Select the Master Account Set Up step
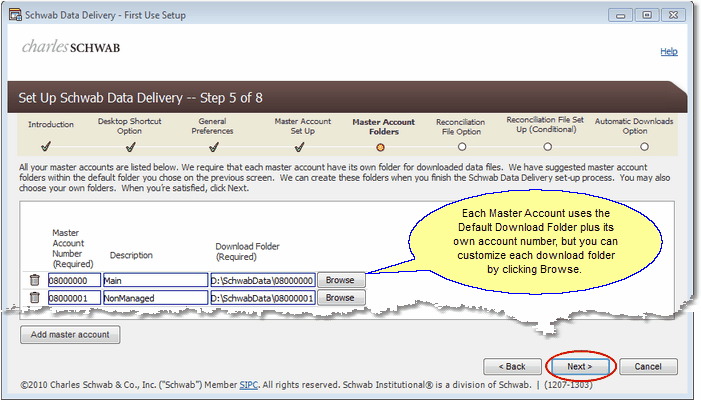This screenshot has height=400, width=701. click(303, 126)
